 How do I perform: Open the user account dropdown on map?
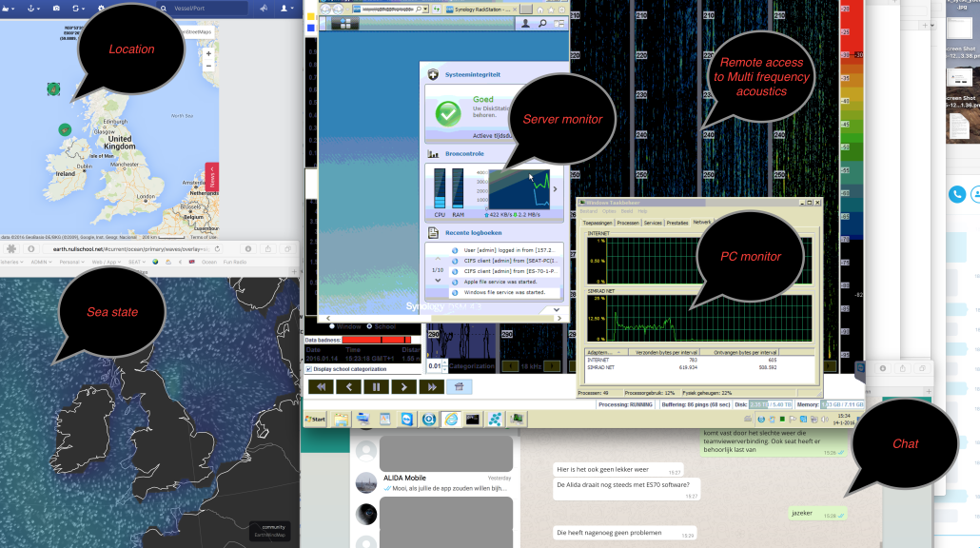tap(286, 9)
